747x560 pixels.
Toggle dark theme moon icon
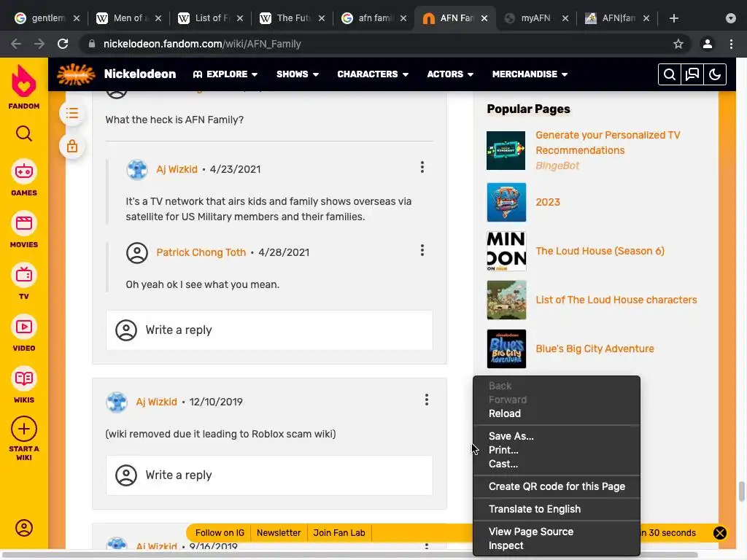(x=715, y=74)
